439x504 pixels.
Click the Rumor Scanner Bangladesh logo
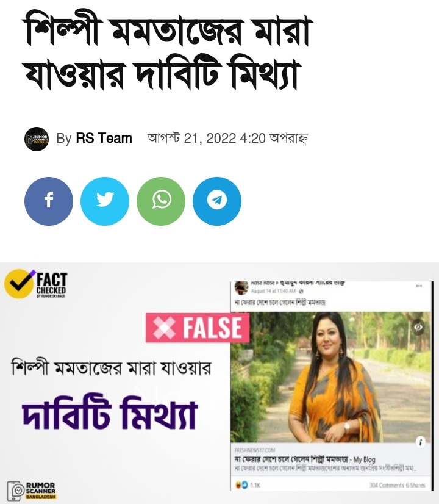point(32,490)
